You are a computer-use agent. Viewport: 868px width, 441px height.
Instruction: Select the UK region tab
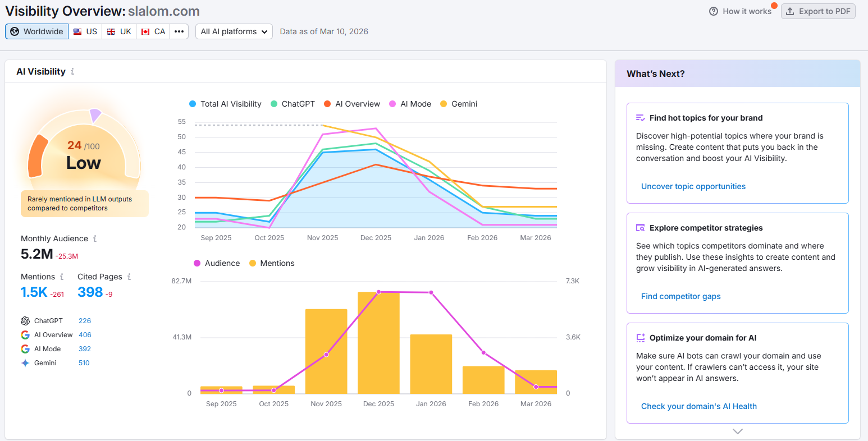click(119, 31)
